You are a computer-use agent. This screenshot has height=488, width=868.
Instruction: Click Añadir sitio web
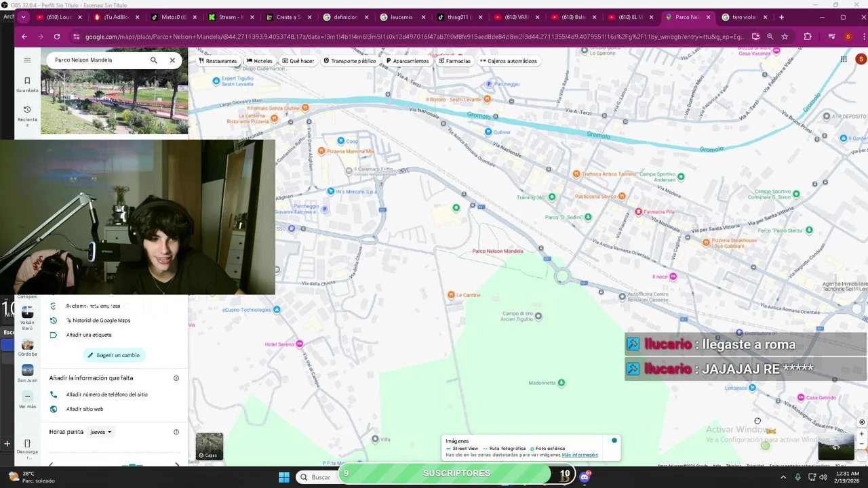(85, 409)
